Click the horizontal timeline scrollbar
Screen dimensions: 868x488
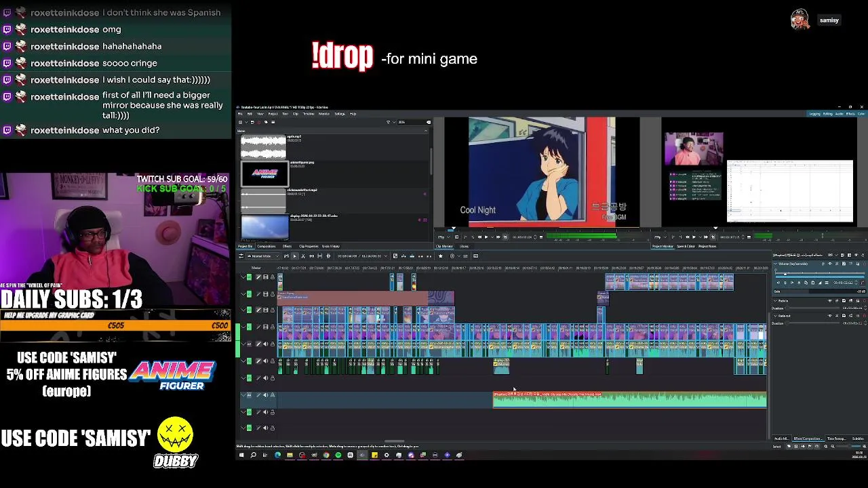coord(393,442)
